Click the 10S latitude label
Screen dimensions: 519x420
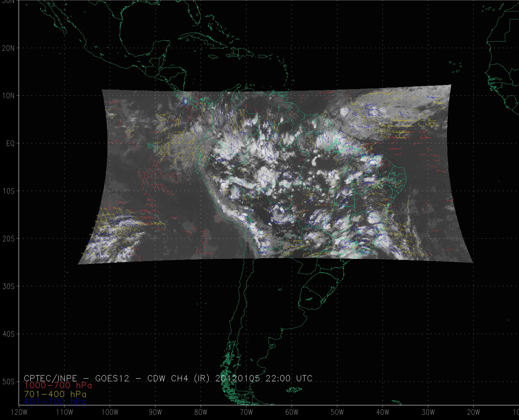pyautogui.click(x=8, y=191)
